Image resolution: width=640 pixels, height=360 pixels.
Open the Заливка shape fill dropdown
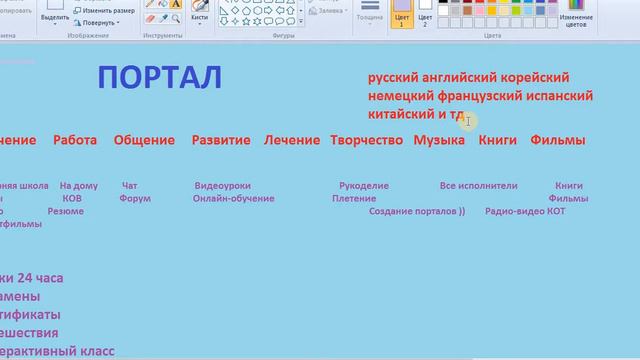tap(329, 11)
